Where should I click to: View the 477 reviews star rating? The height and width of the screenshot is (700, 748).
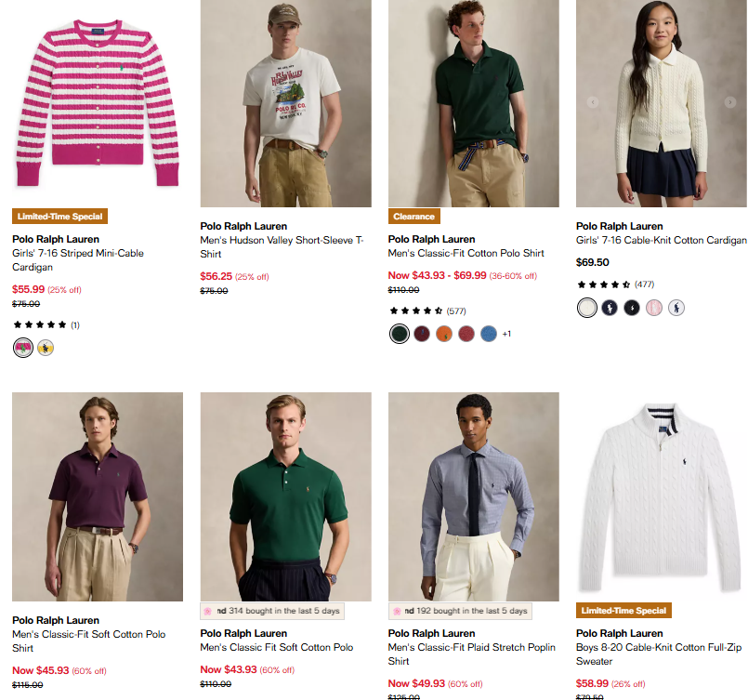[615, 284]
